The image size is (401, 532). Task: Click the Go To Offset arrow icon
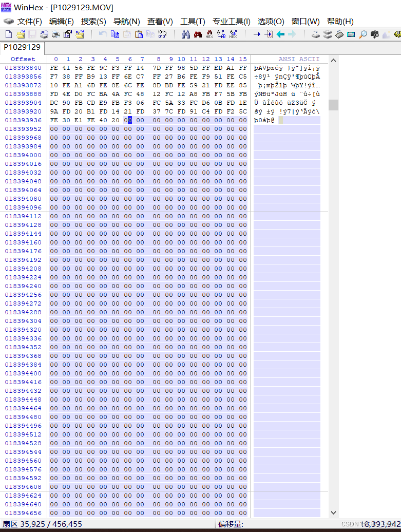[257, 34]
